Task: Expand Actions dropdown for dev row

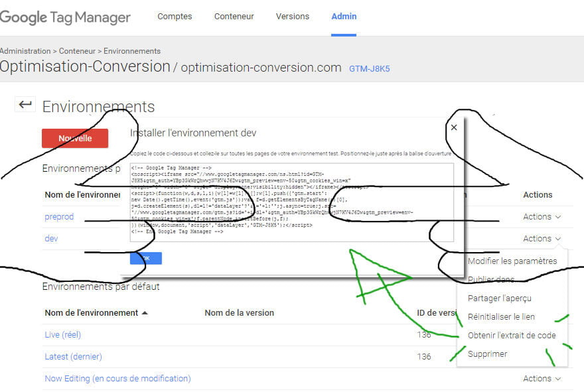Action: (x=542, y=238)
